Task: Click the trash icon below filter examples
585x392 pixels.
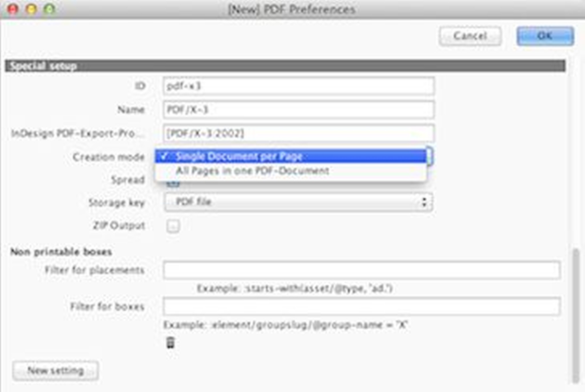Action: [x=170, y=343]
